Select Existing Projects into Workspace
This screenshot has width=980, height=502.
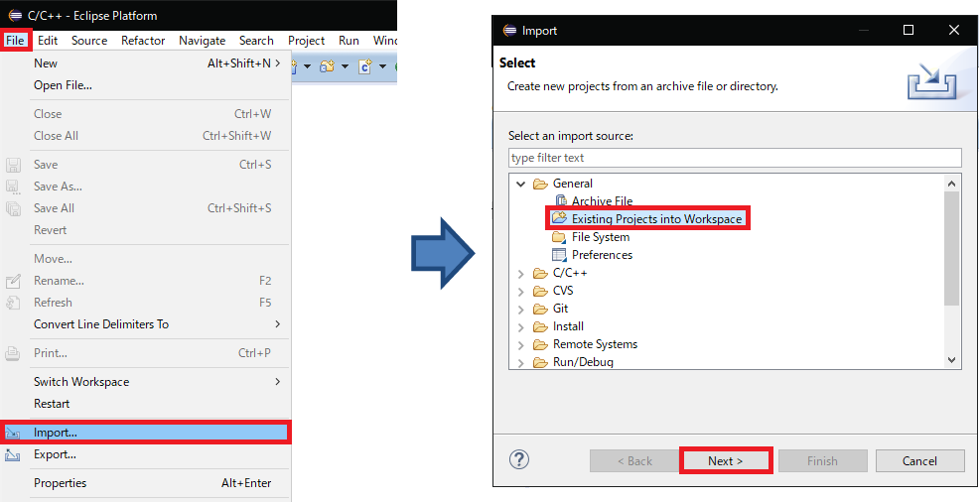[647, 219]
